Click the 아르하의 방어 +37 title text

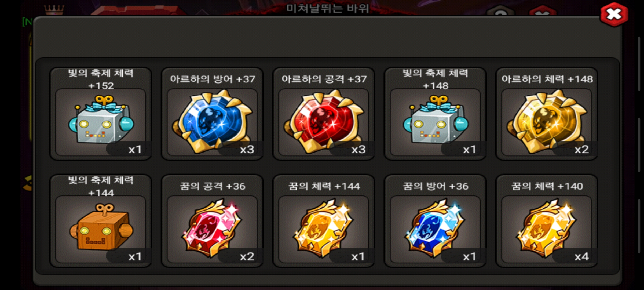pos(213,79)
